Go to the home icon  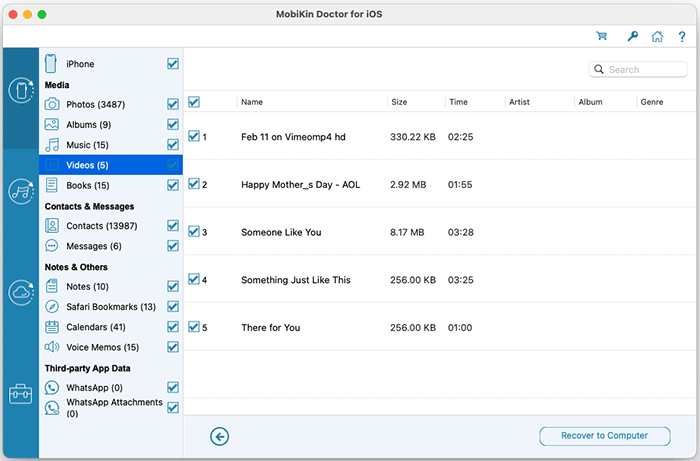point(657,36)
